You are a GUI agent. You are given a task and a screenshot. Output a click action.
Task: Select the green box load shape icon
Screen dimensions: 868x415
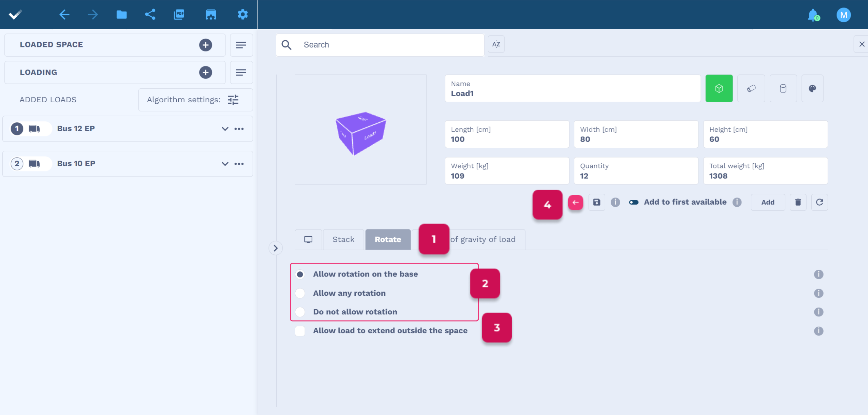719,89
